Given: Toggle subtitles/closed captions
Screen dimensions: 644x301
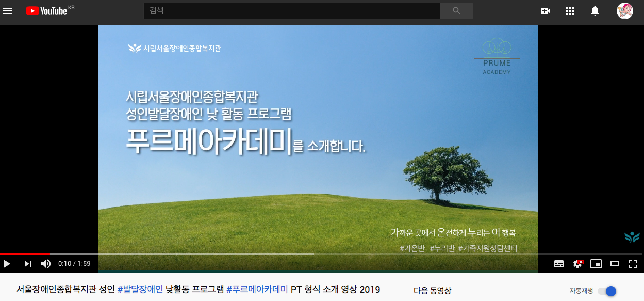Looking at the screenshot, I should click(x=559, y=264).
